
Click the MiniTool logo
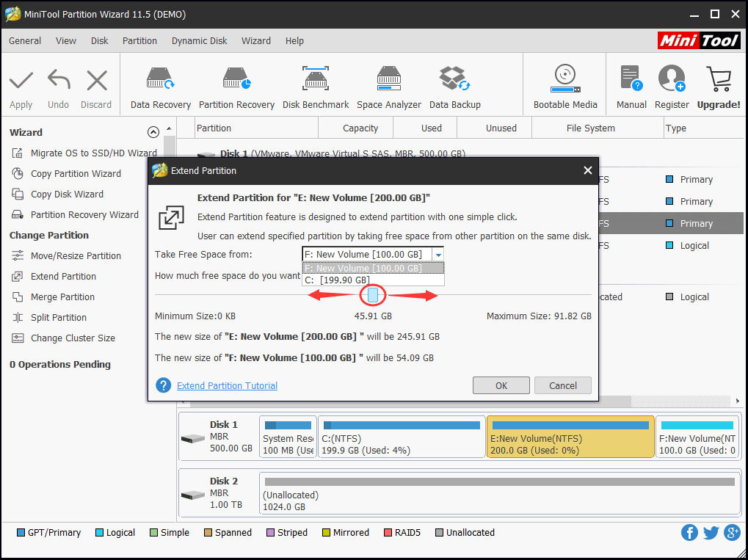point(700,41)
